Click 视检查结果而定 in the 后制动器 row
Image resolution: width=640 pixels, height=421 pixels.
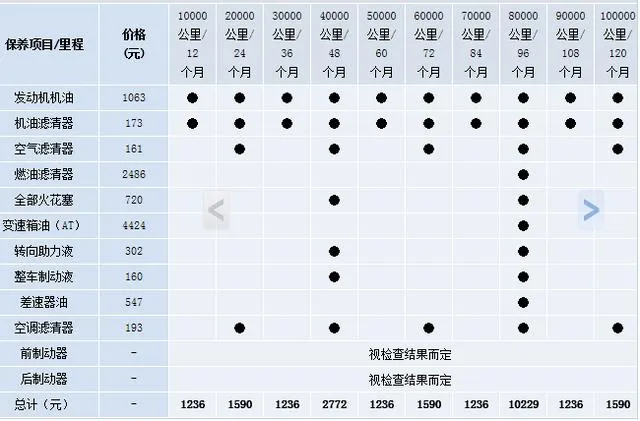[x=410, y=380]
